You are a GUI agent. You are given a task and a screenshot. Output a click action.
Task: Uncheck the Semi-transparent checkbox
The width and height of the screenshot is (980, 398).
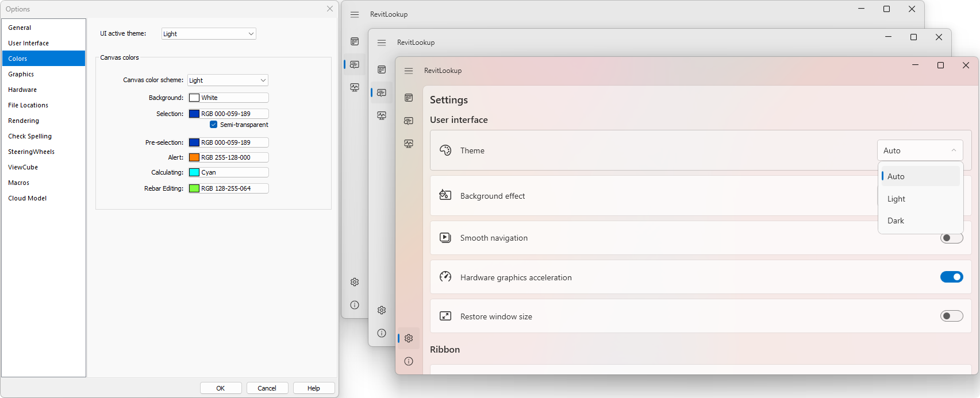click(x=214, y=125)
